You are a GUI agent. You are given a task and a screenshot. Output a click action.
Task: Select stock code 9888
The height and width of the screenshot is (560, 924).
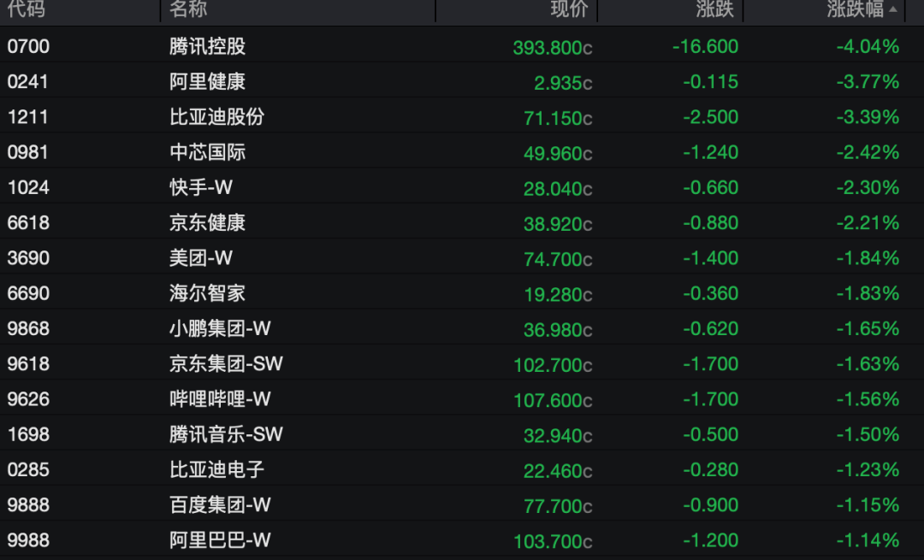[x=28, y=505]
